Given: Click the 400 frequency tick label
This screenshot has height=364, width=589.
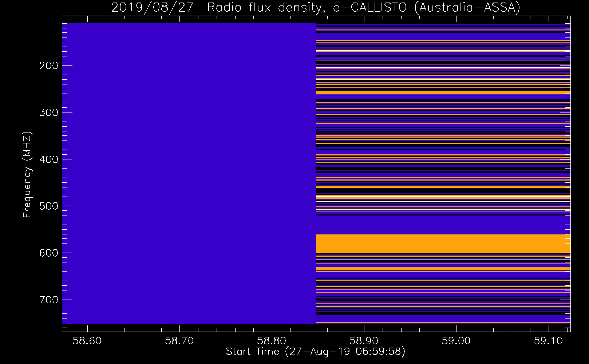Looking at the screenshot, I should 48,159.
